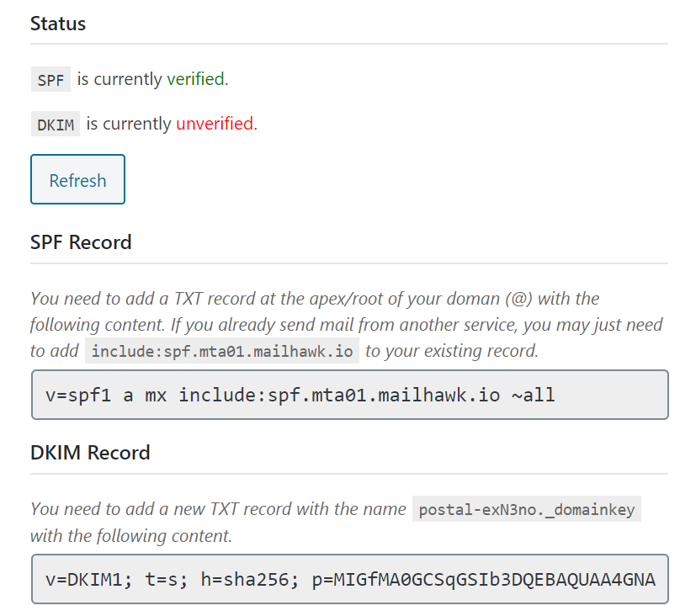696x616 pixels.
Task: Click the Refresh button
Action: coord(77,179)
